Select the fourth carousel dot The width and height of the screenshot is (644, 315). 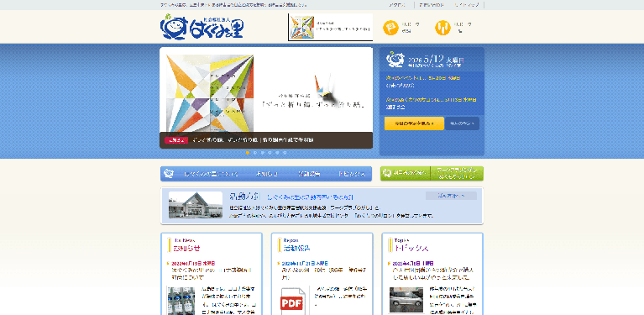pos(270,152)
